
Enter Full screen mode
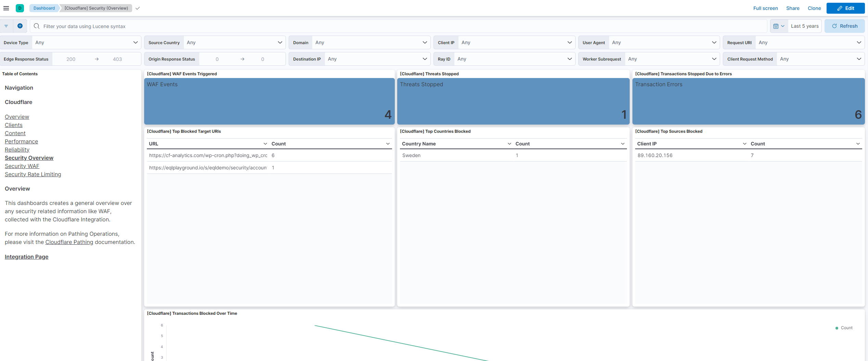click(x=765, y=8)
